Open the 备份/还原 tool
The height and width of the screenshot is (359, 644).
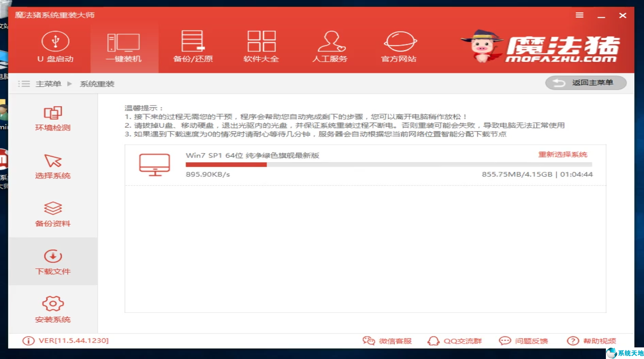[x=193, y=47]
